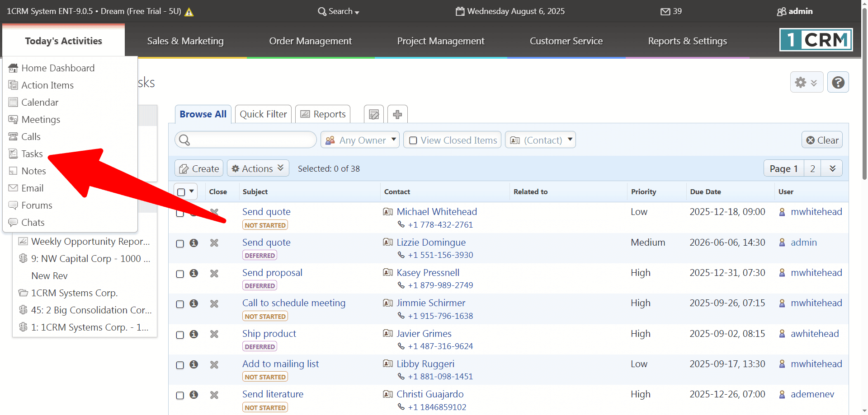Click the 1CRM logo
The height and width of the screenshot is (415, 868).
[816, 40]
